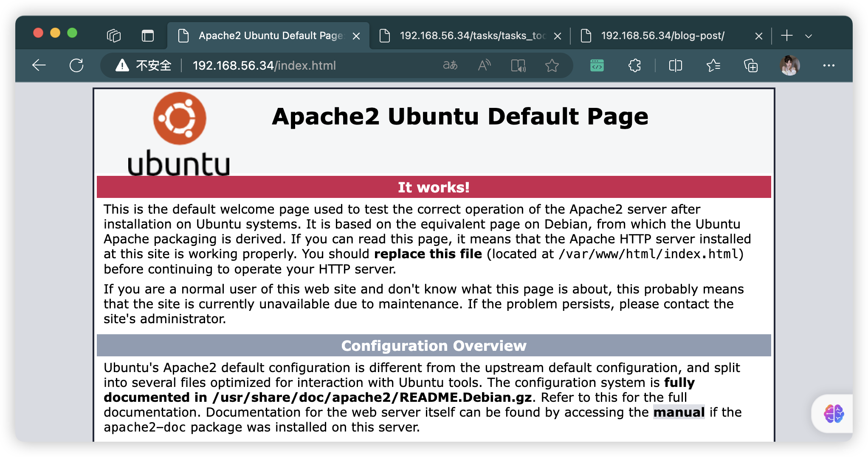Click the 'It works!' heading
The width and height of the screenshot is (868, 457).
434,187
